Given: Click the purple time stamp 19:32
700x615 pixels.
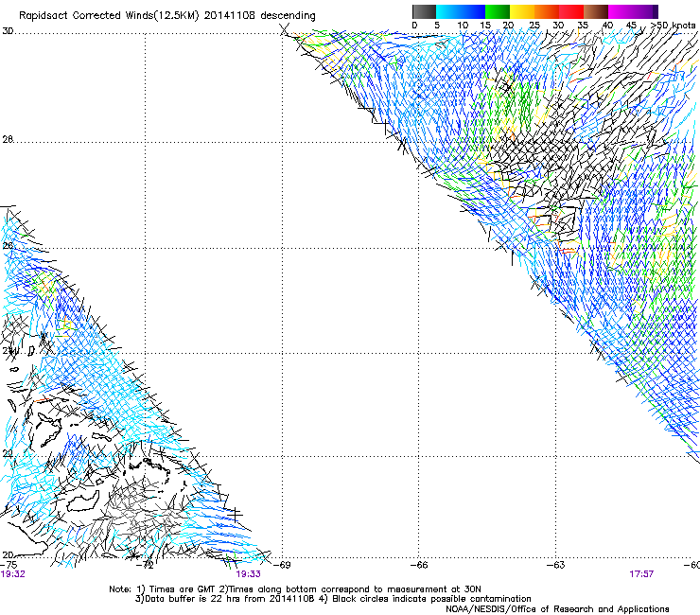Looking at the screenshot, I should click(x=13, y=574).
